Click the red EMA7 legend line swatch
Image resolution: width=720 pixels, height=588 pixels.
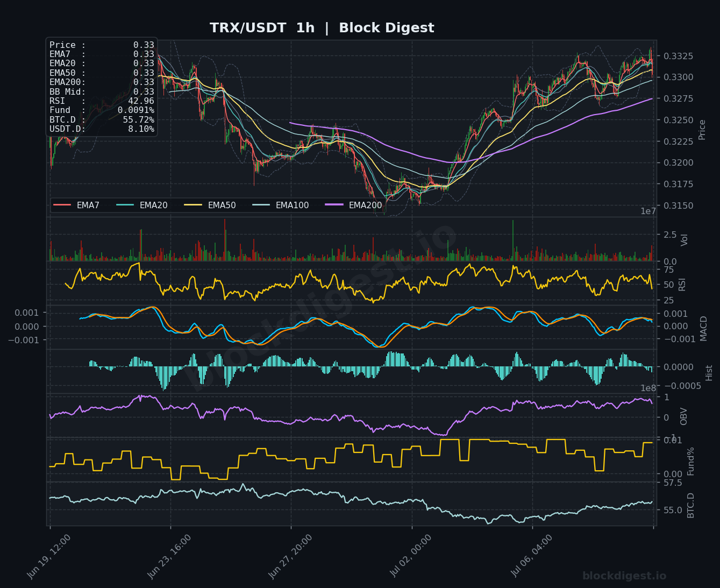click(62, 205)
